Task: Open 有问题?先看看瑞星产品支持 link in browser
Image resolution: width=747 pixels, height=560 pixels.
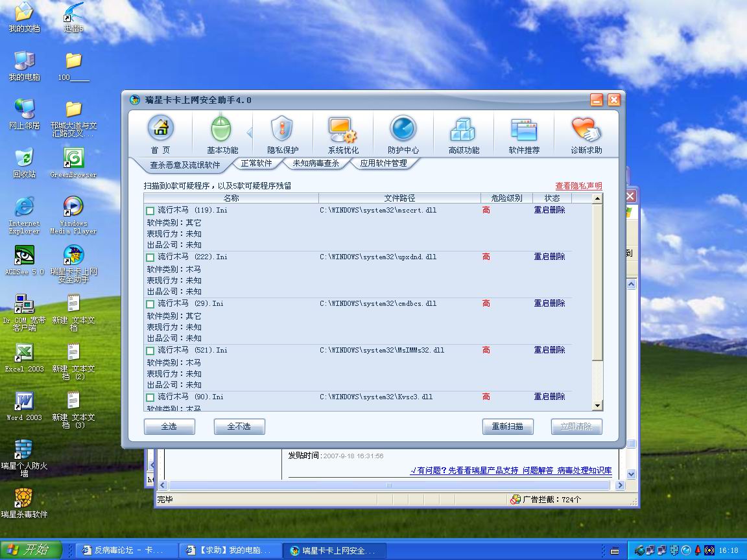Action: point(464,471)
